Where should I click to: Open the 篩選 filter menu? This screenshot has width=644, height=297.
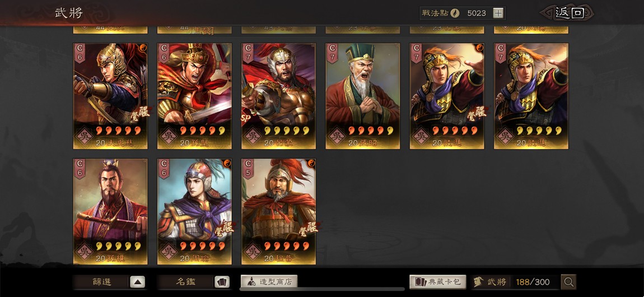pyautogui.click(x=101, y=282)
